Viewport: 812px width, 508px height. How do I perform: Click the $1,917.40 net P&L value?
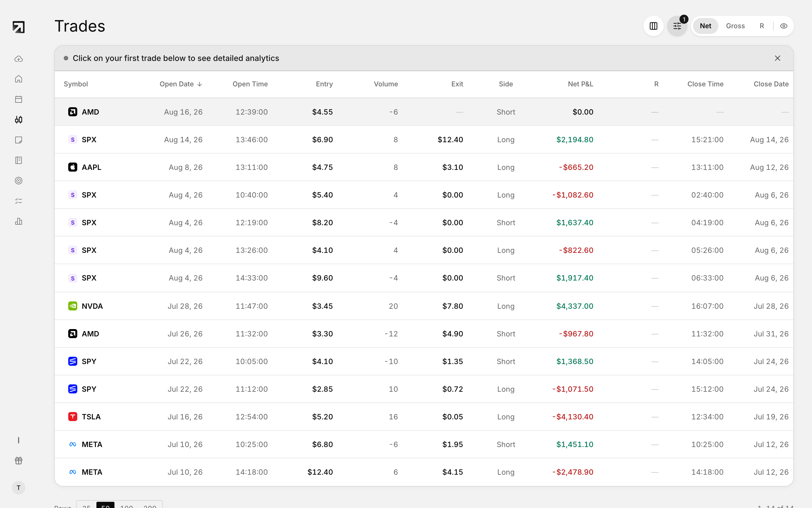pos(574,278)
